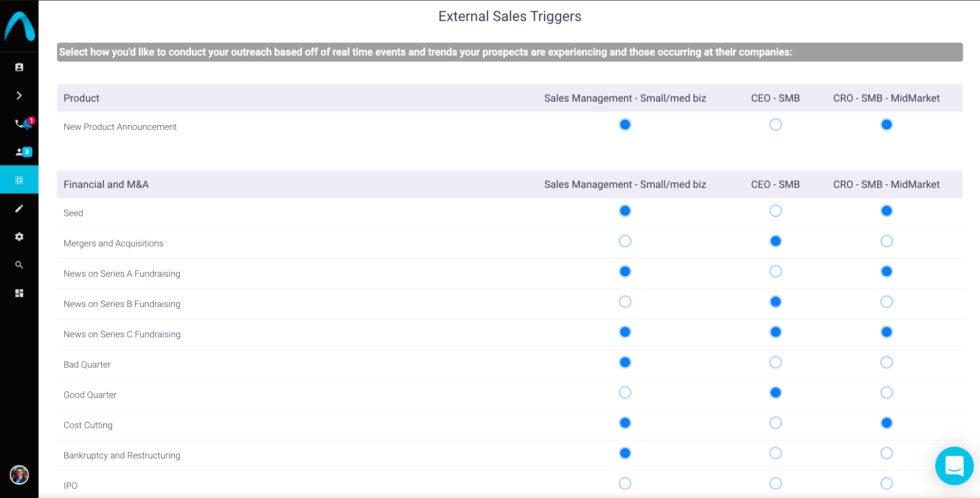Open the phone notifications icon
The height and width of the screenshot is (498, 980).
22,124
